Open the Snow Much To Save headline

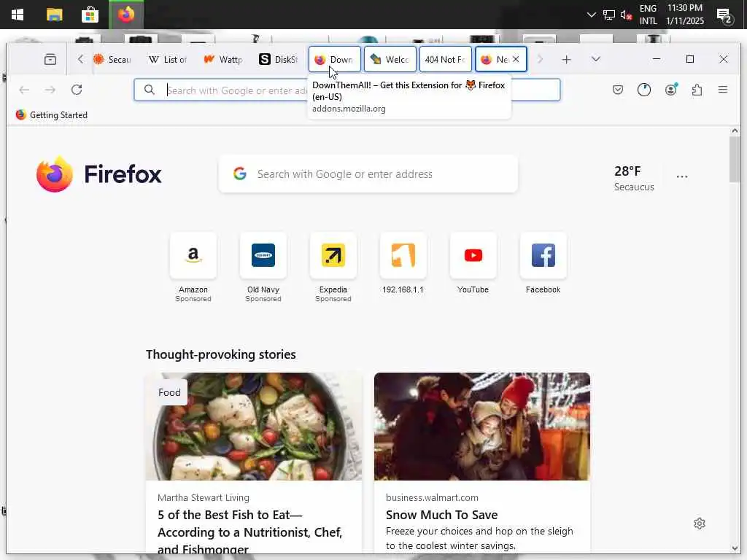[x=441, y=515]
